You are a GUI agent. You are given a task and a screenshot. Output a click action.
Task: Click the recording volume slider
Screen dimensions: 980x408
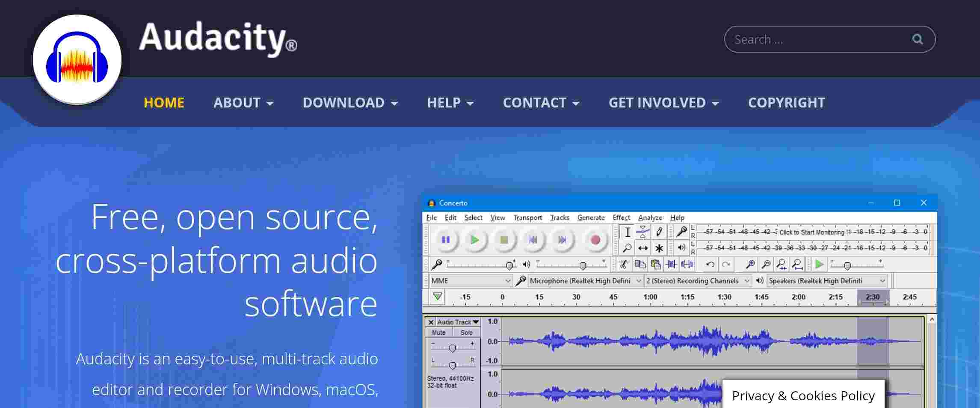pyautogui.click(x=481, y=265)
